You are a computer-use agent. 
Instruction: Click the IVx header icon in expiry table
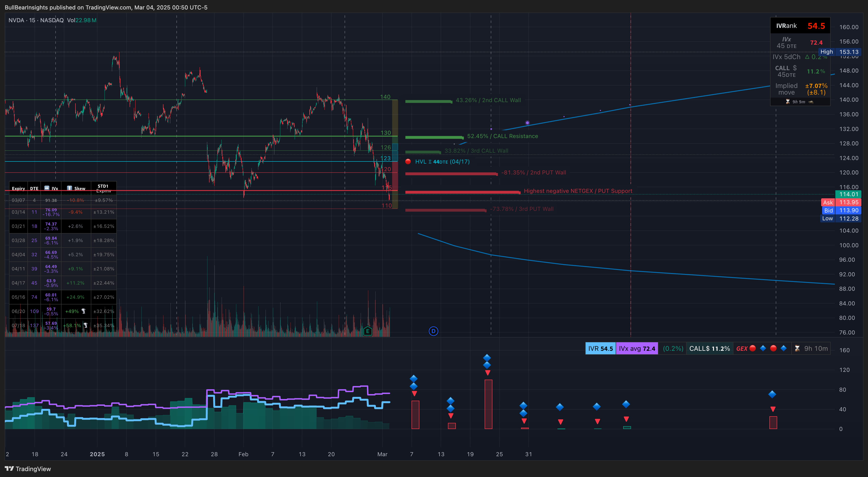pos(47,188)
